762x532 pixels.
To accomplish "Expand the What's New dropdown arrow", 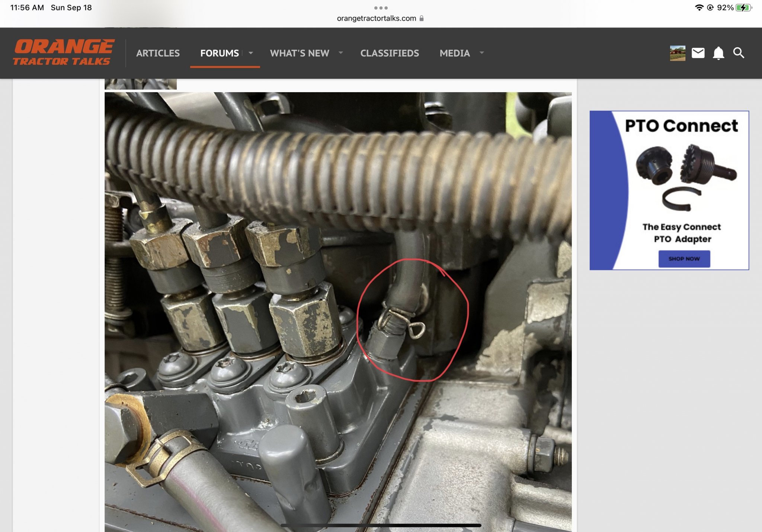I will (340, 53).
